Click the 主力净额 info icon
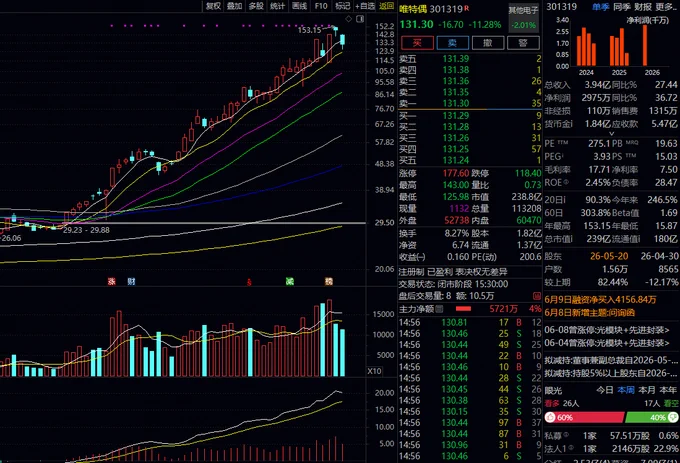Image resolution: width=680 pixels, height=463 pixels. click(x=439, y=309)
